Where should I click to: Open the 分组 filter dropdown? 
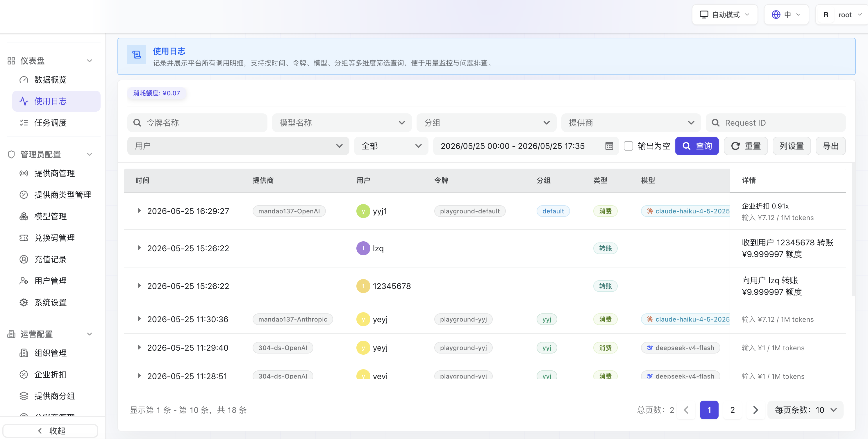(486, 123)
